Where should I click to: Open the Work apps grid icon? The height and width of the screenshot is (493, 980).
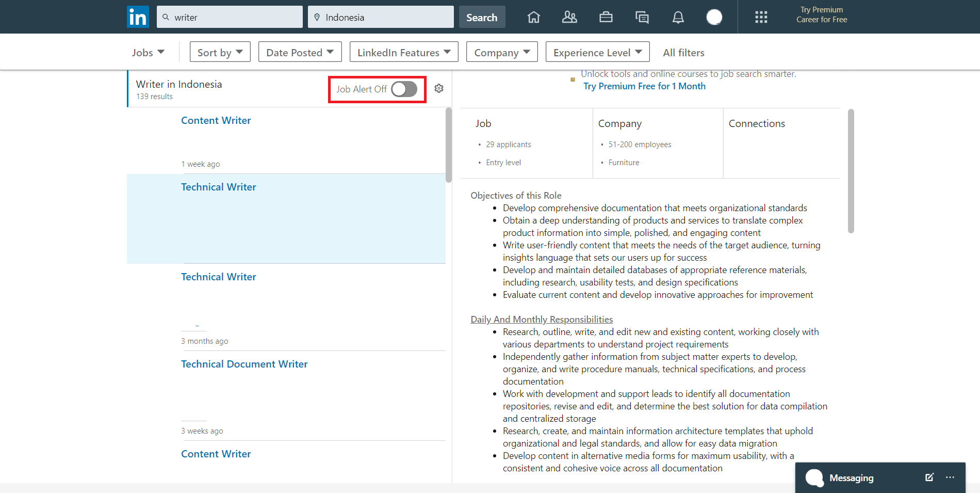(761, 17)
